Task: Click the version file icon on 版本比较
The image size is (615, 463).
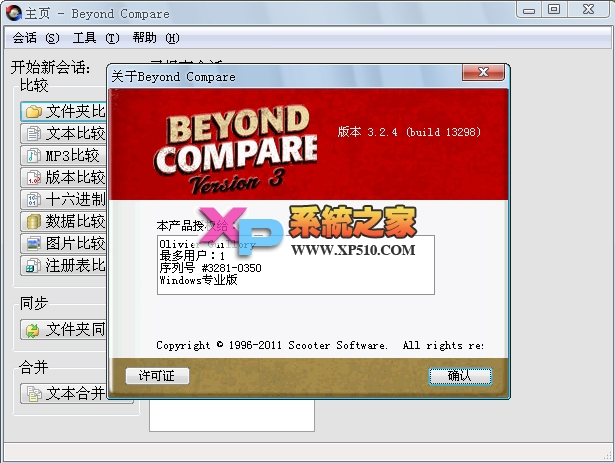Action: tap(34, 178)
